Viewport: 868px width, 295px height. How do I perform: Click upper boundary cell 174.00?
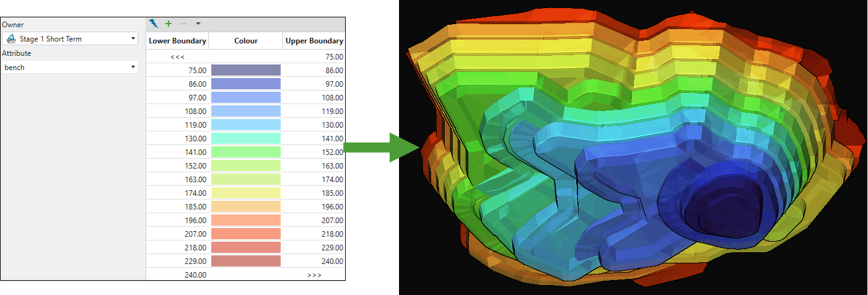pos(314,179)
